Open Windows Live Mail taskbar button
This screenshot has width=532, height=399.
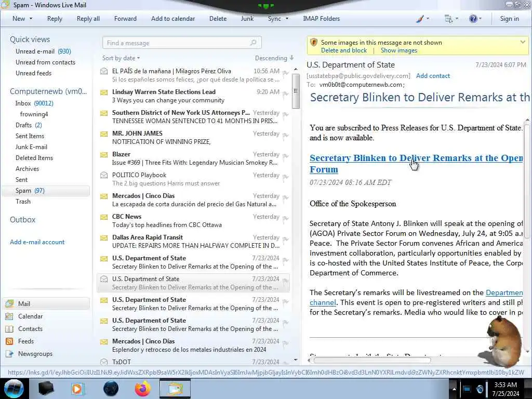[x=175, y=389]
